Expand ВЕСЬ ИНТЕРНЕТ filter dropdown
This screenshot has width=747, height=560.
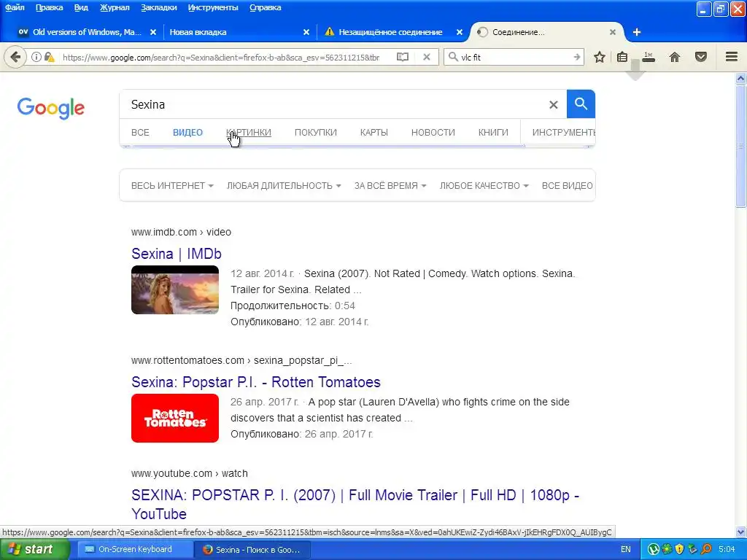click(172, 186)
